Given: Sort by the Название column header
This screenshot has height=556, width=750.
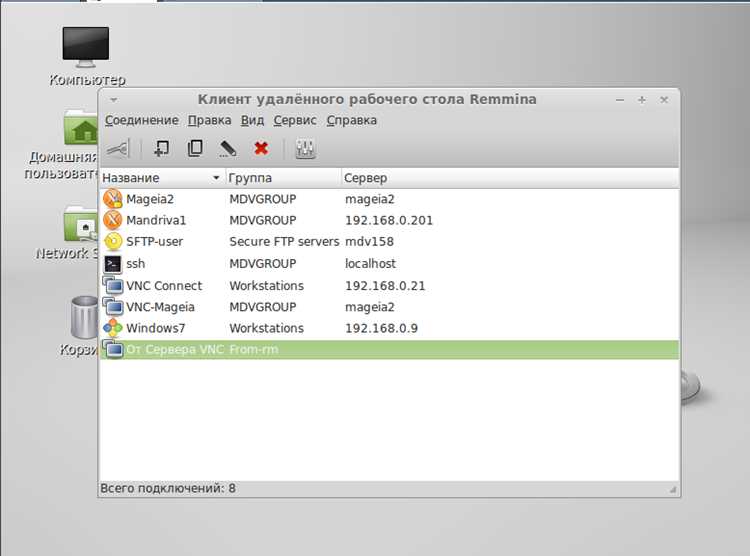Looking at the screenshot, I should coord(162,178).
